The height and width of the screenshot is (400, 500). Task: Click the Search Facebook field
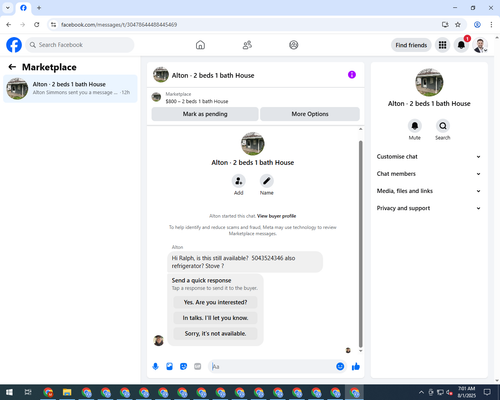point(80,45)
